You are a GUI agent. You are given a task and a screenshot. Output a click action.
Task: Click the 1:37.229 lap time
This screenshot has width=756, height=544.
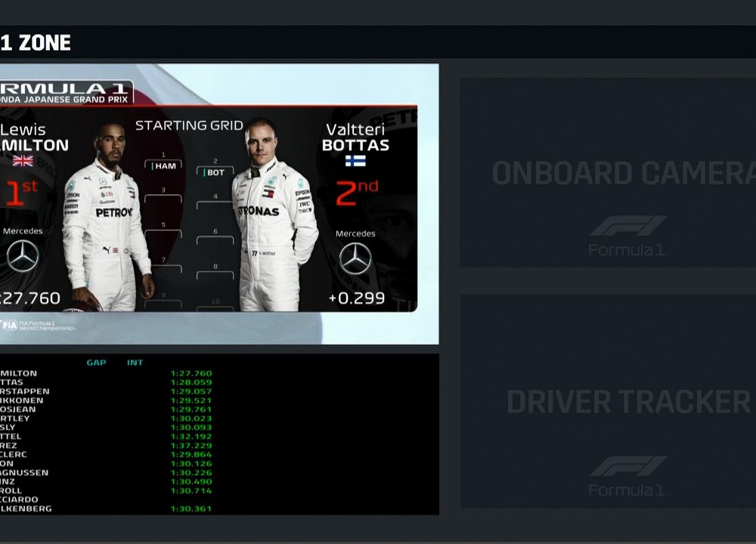coord(191,446)
